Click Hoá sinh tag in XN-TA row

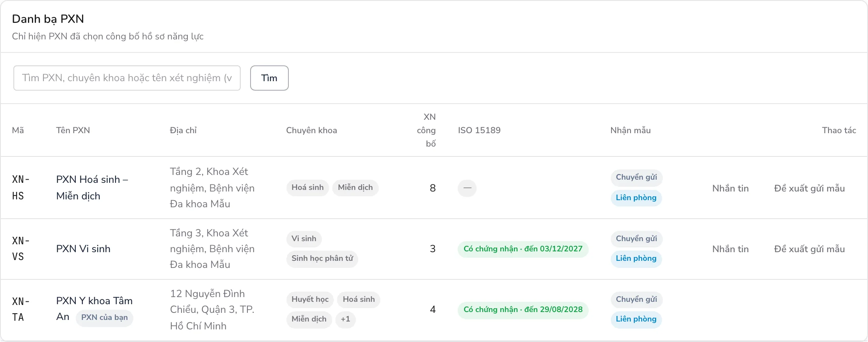[359, 299]
